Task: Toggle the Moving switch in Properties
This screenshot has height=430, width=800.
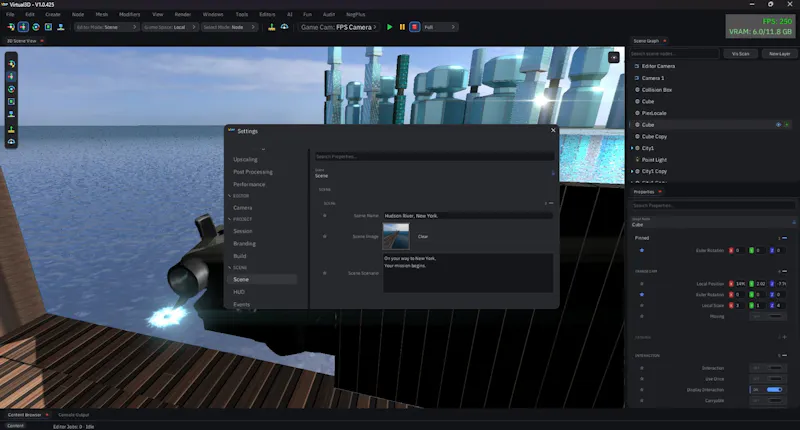Action: click(767, 316)
